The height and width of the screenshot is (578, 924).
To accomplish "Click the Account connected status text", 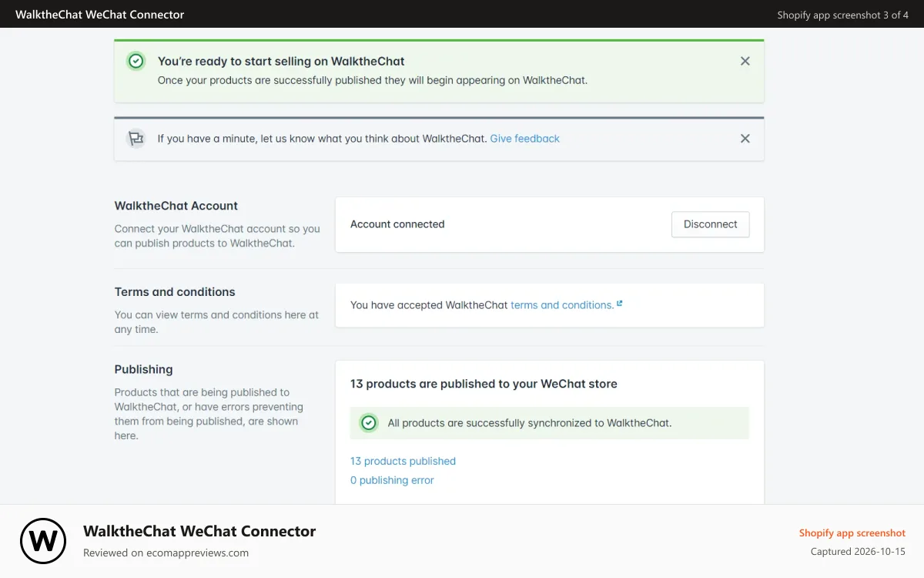I will [x=397, y=224].
